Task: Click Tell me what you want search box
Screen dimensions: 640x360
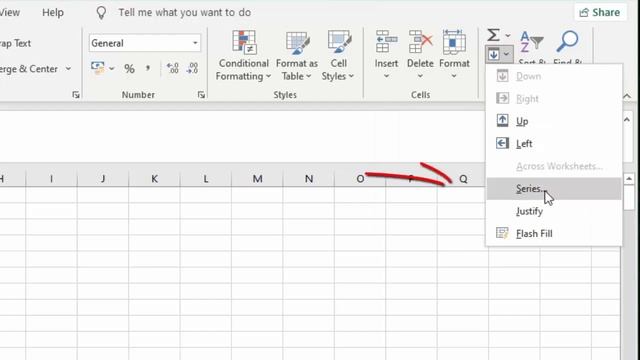Action: point(184,13)
